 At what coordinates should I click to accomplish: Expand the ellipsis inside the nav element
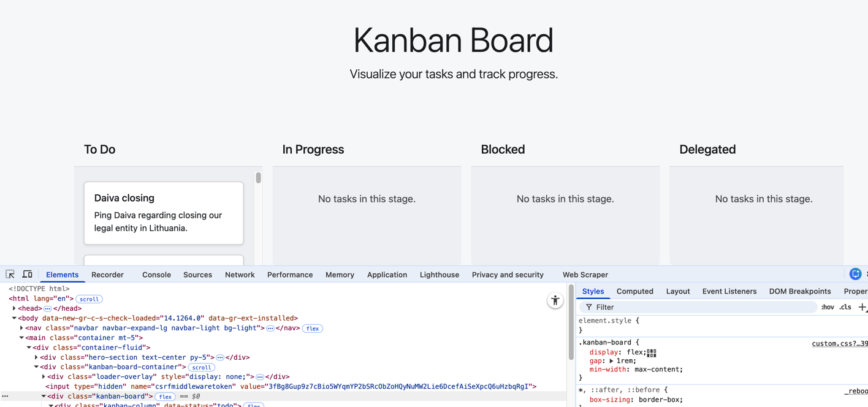tap(270, 329)
